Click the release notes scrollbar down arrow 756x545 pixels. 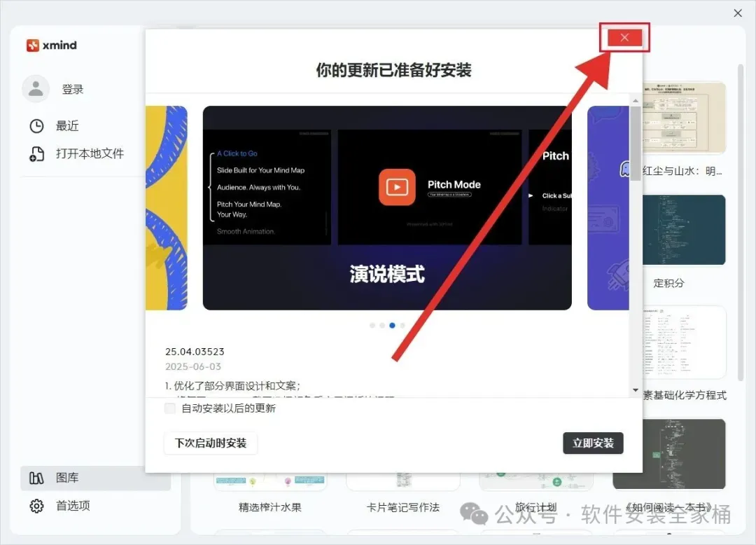[x=636, y=390]
